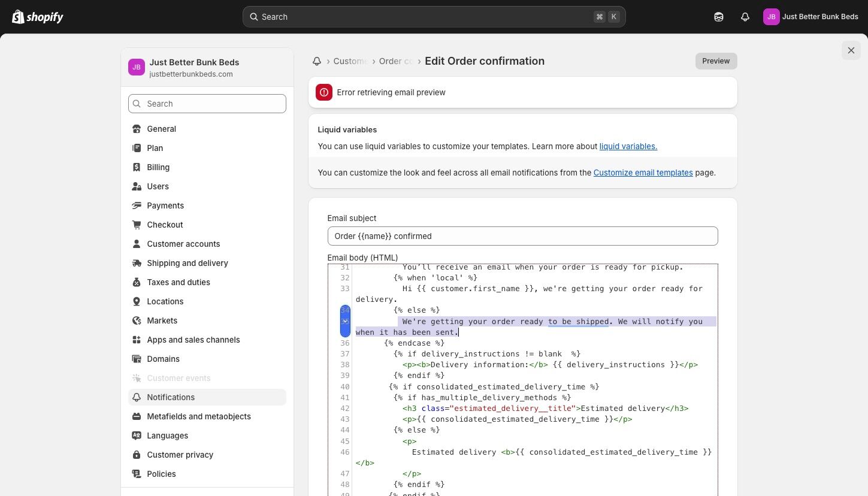Follow the Customize email templates link
868x496 pixels.
(x=643, y=173)
